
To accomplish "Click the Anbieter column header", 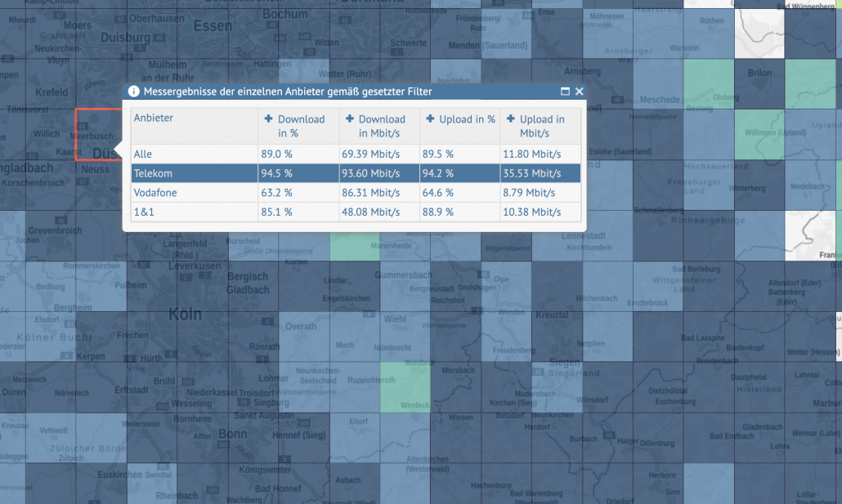I will tap(195, 126).
